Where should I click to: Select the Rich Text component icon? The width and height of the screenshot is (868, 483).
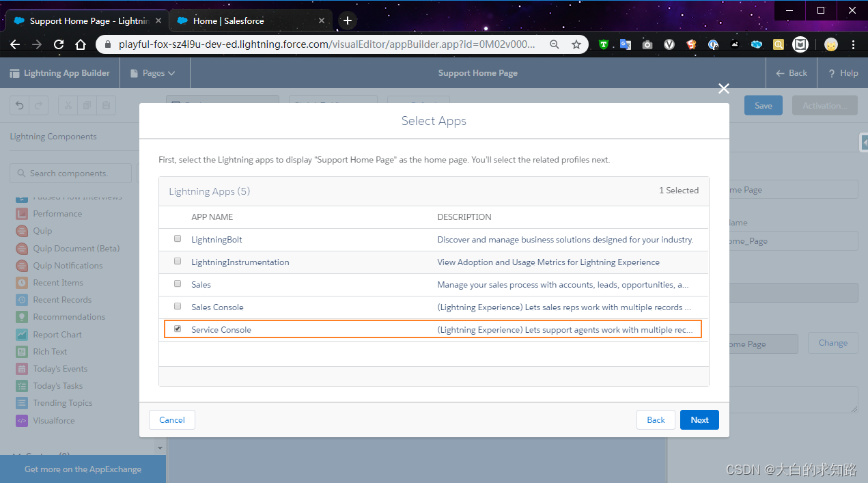click(x=21, y=352)
